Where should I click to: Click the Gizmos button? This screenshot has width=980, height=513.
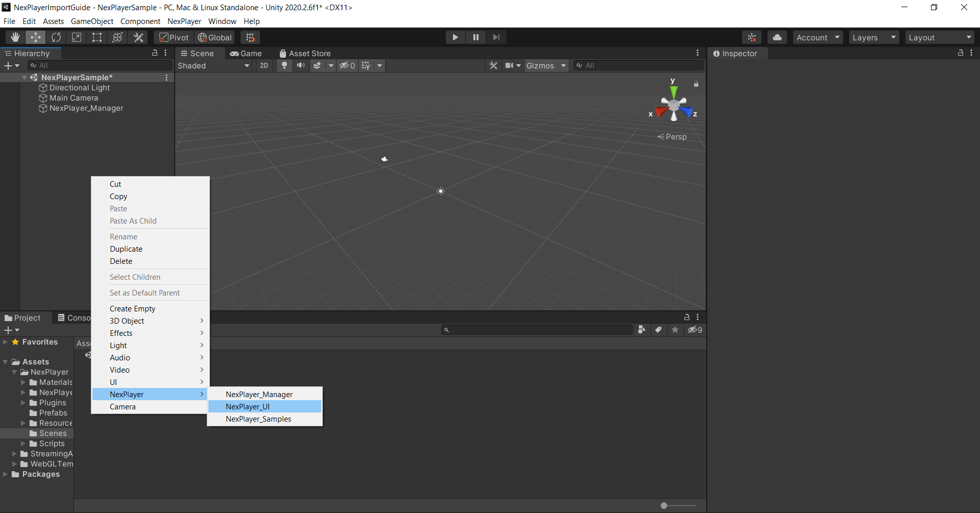point(540,65)
